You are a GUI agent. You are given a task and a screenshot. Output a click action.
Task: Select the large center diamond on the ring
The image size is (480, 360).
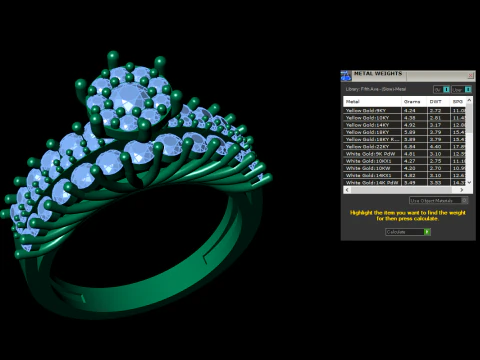point(129,96)
